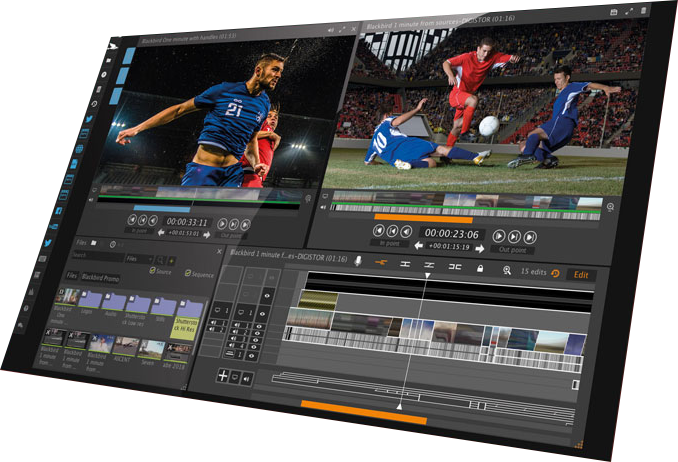Image resolution: width=678 pixels, height=462 pixels.
Task: Select the orange razor cut tool
Action: pyautogui.click(x=381, y=263)
